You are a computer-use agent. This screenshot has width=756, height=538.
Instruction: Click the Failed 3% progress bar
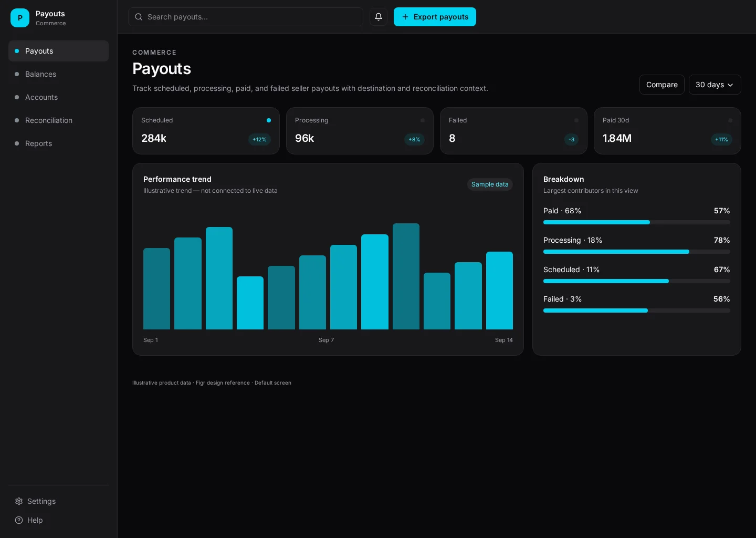click(x=636, y=311)
